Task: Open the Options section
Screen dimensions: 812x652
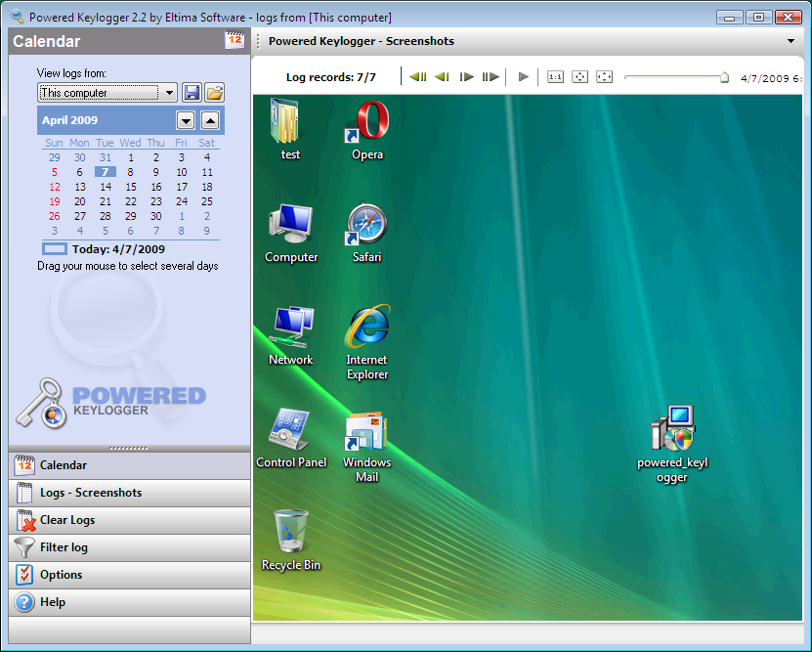Action: pyautogui.click(x=61, y=575)
